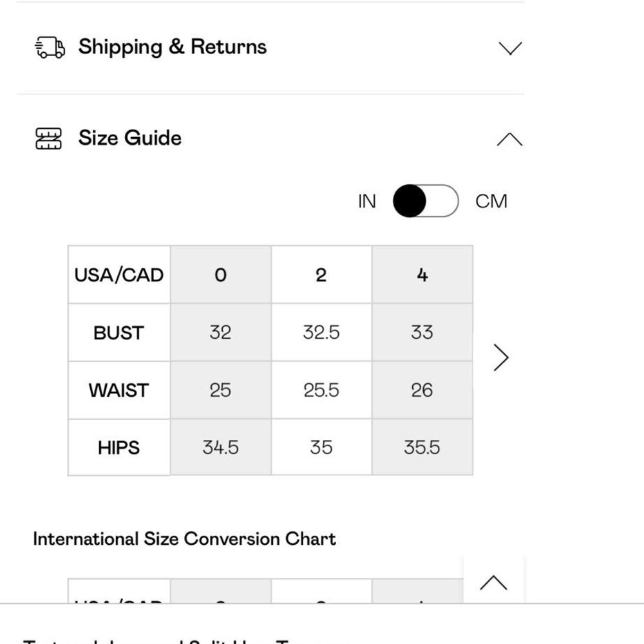Click the USA/CAD header cell
The height and width of the screenshot is (644, 644).
(118, 275)
